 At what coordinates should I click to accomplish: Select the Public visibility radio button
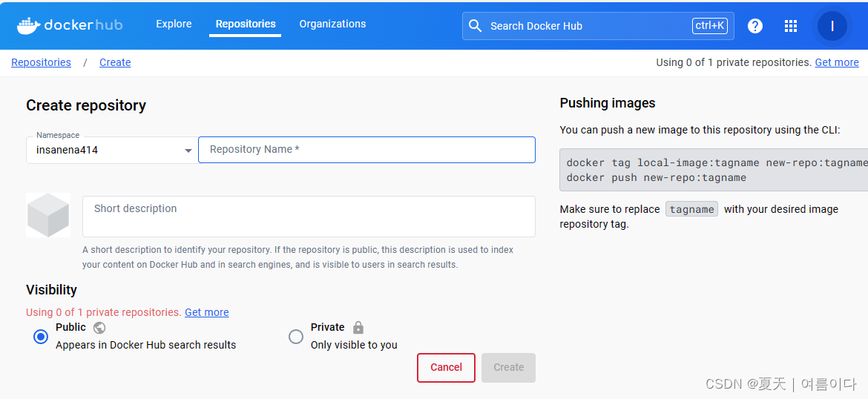pyautogui.click(x=41, y=337)
